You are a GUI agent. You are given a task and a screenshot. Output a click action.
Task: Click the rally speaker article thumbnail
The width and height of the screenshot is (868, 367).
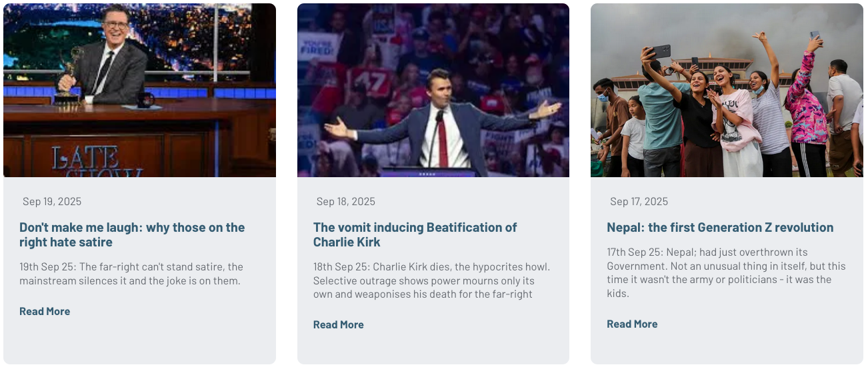click(433, 90)
